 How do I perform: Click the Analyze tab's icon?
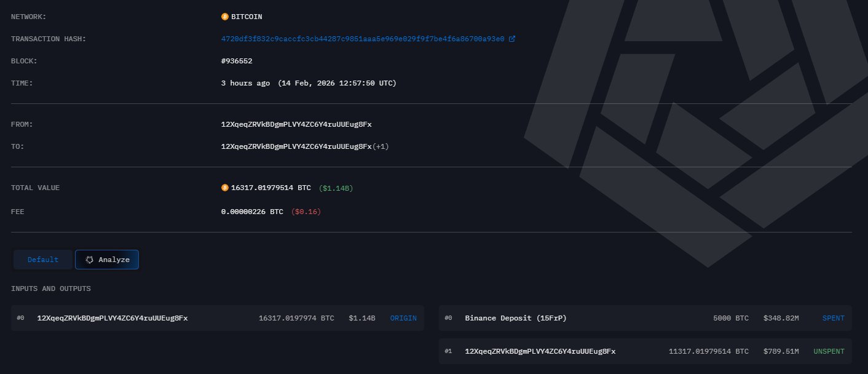[90, 260]
